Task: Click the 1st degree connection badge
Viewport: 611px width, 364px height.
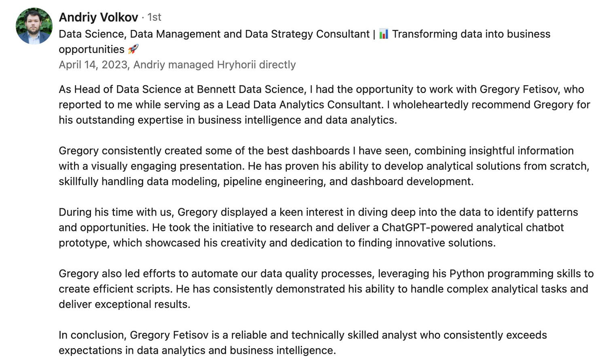Action: 154,17
